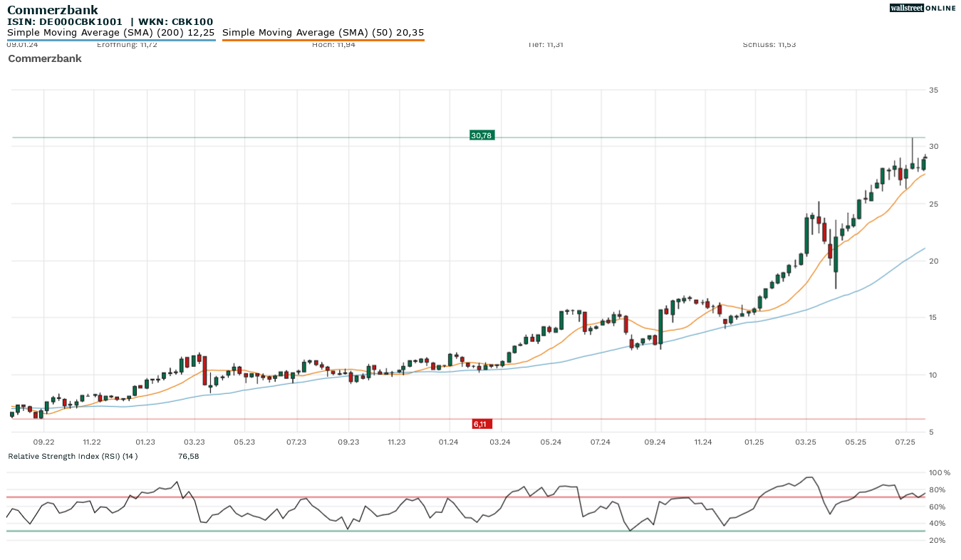
Task: Click the 07.24 x-axis date label
Action: (601, 442)
